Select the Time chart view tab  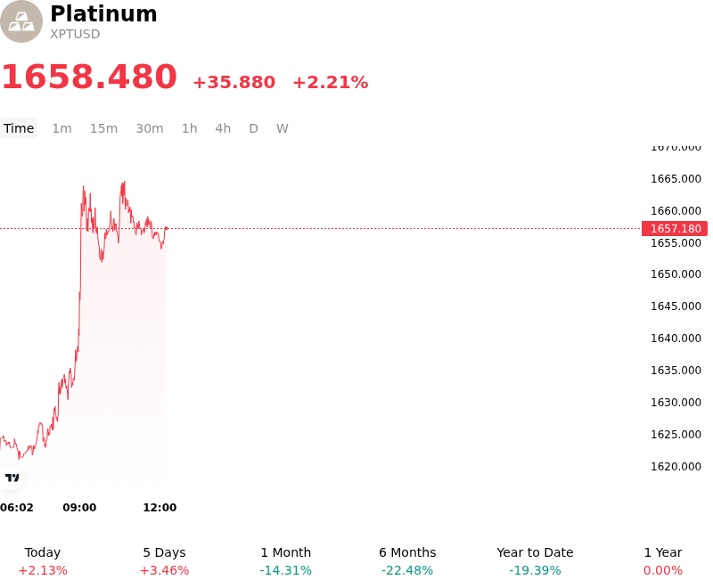pos(19,128)
